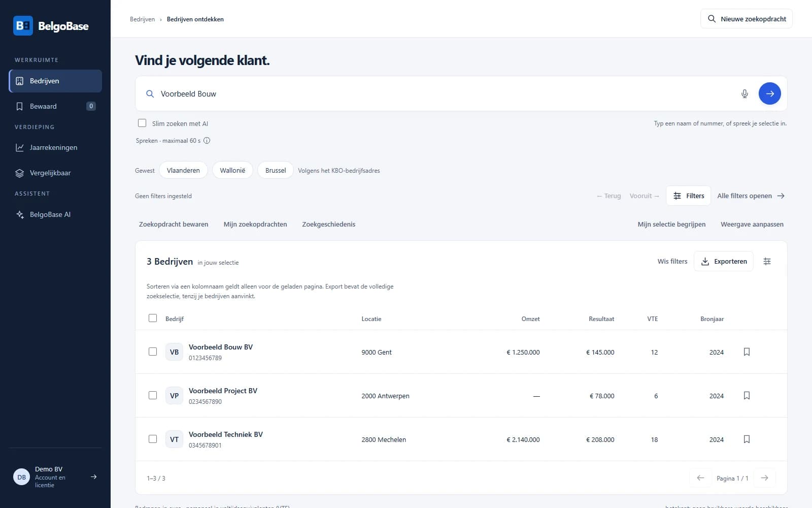Viewport: 812px width, 508px height.
Task: Open Weergave aanpassen options
Action: 752,224
